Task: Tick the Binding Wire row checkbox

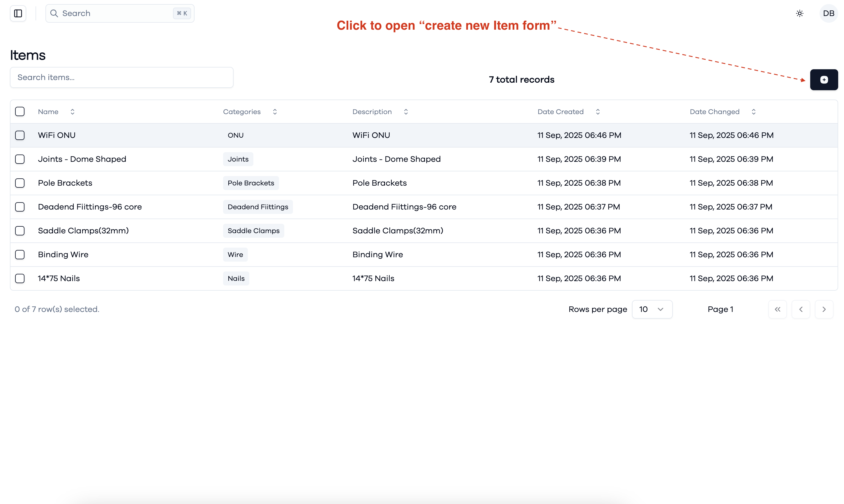Action: coord(20,254)
